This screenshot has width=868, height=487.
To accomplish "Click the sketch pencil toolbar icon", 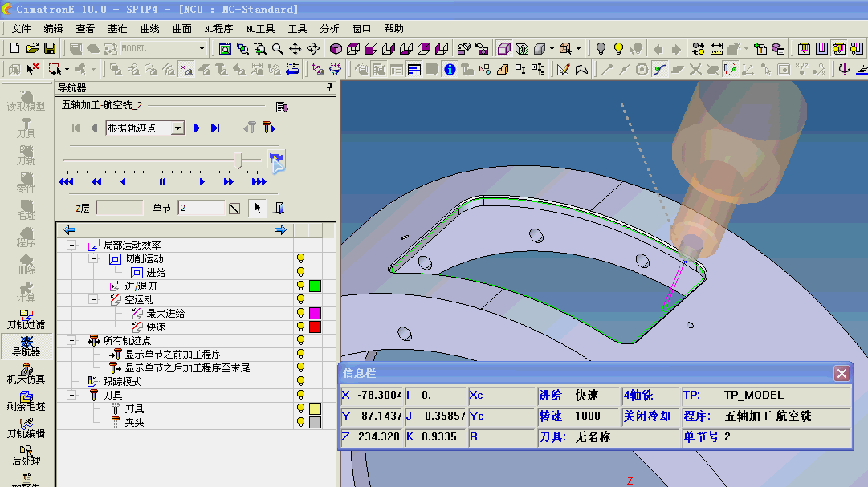I will (563, 69).
